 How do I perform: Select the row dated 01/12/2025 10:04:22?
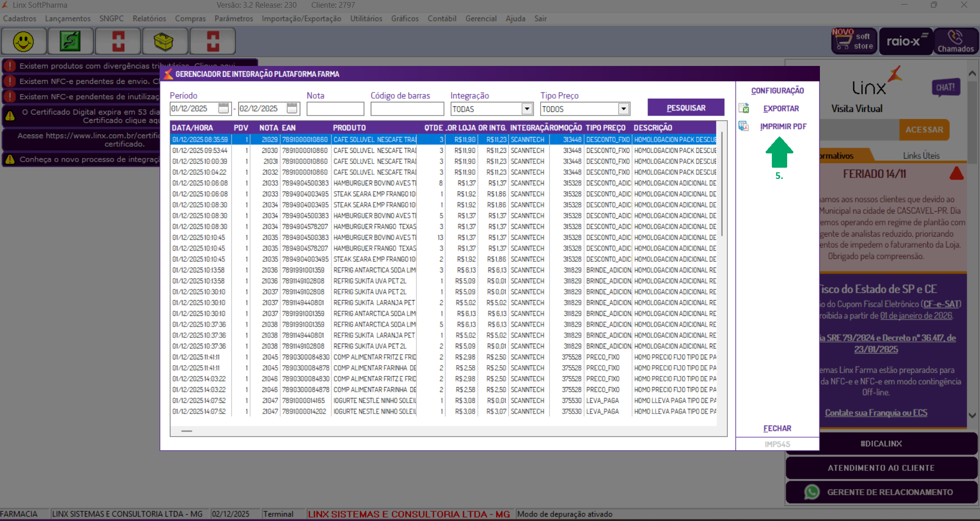443,172
